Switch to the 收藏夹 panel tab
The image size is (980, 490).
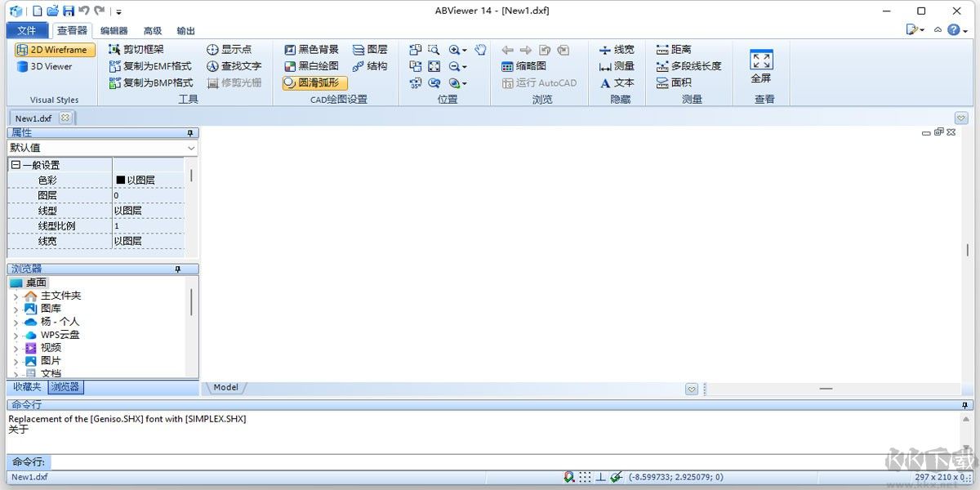25,386
